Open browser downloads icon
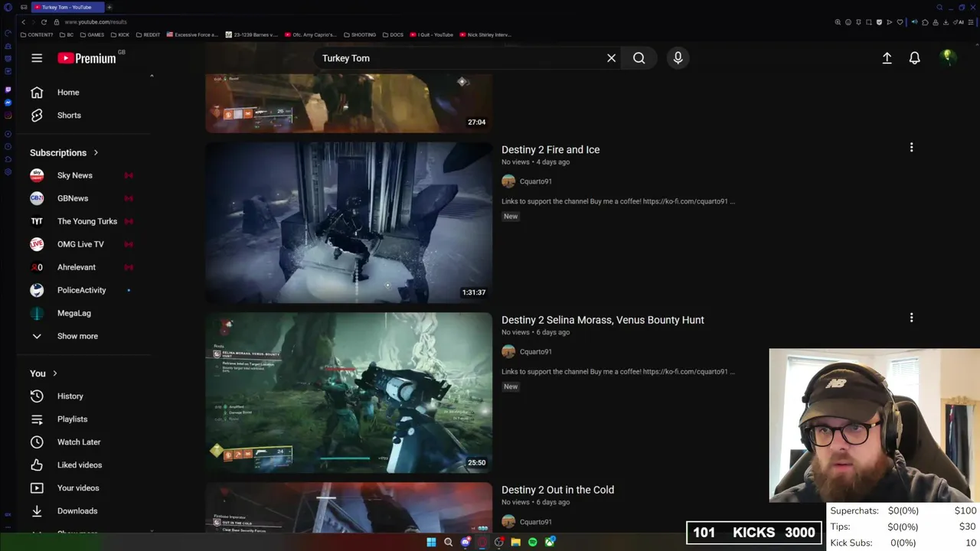Viewport: 980px width, 551px height. [x=946, y=22]
